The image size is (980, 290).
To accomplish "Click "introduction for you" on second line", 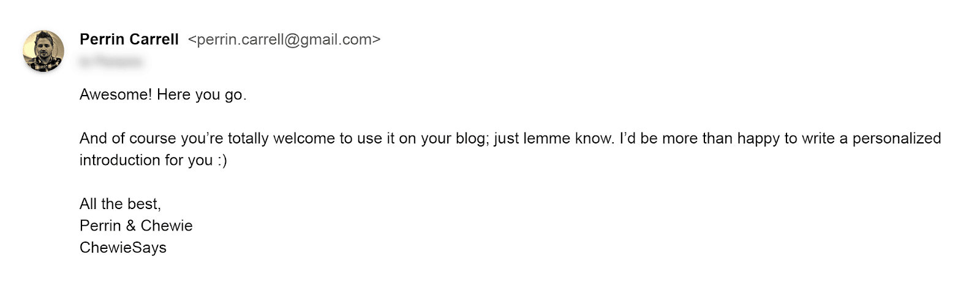I will pos(146,160).
